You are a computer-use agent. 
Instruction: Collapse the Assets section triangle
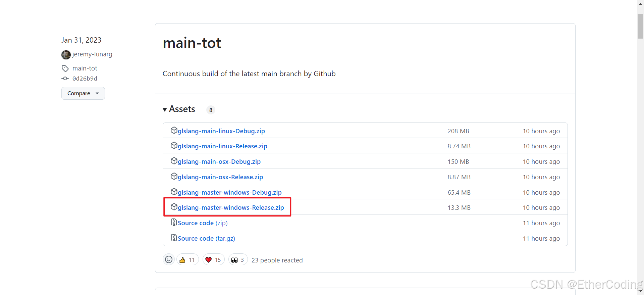165,110
